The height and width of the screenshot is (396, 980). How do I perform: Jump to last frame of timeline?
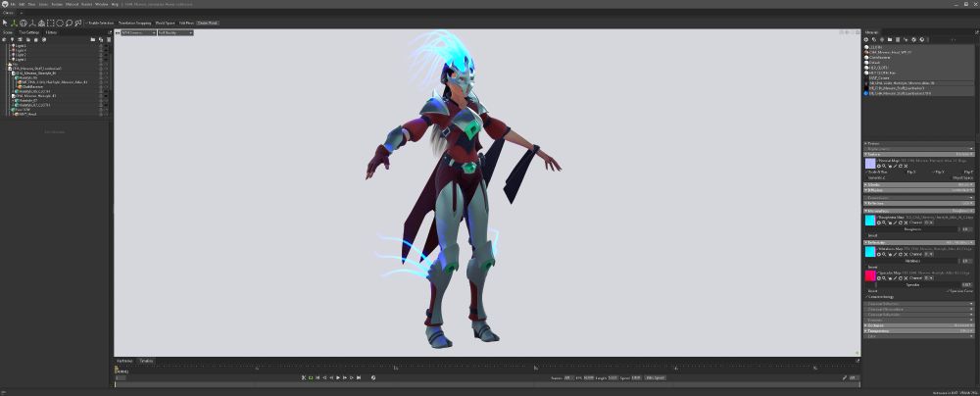[x=359, y=377]
